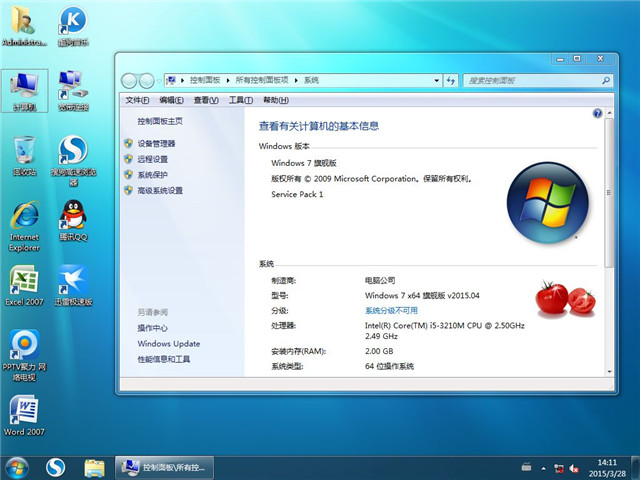Image resolution: width=640 pixels, height=480 pixels.
Task: Open 远程设置 link
Action: pyautogui.click(x=153, y=159)
